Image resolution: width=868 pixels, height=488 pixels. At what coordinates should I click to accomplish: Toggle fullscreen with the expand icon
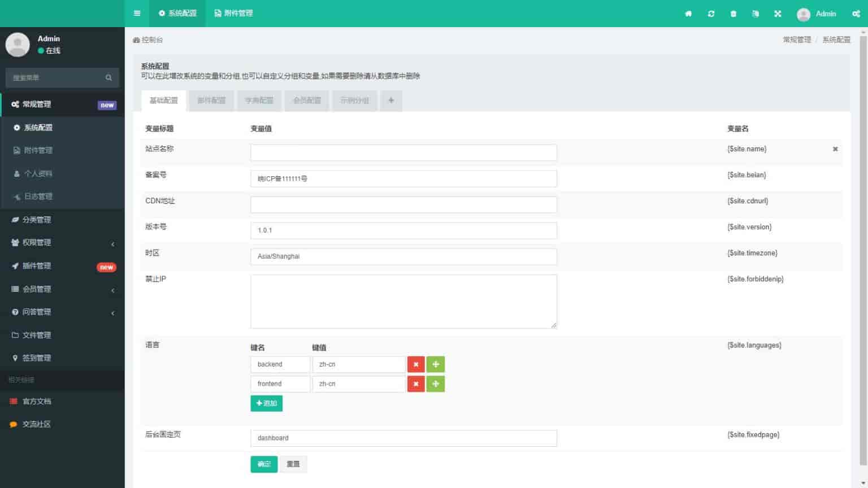pos(778,14)
